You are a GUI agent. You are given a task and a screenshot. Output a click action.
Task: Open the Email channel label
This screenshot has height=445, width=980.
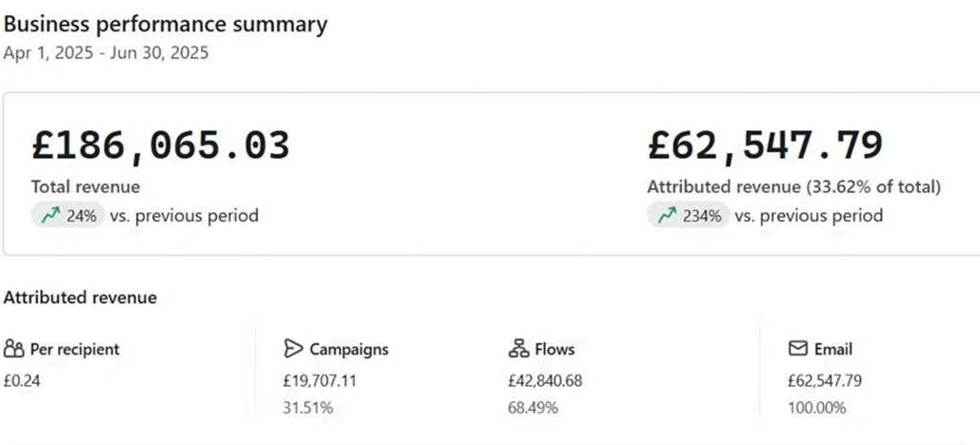[833, 349]
